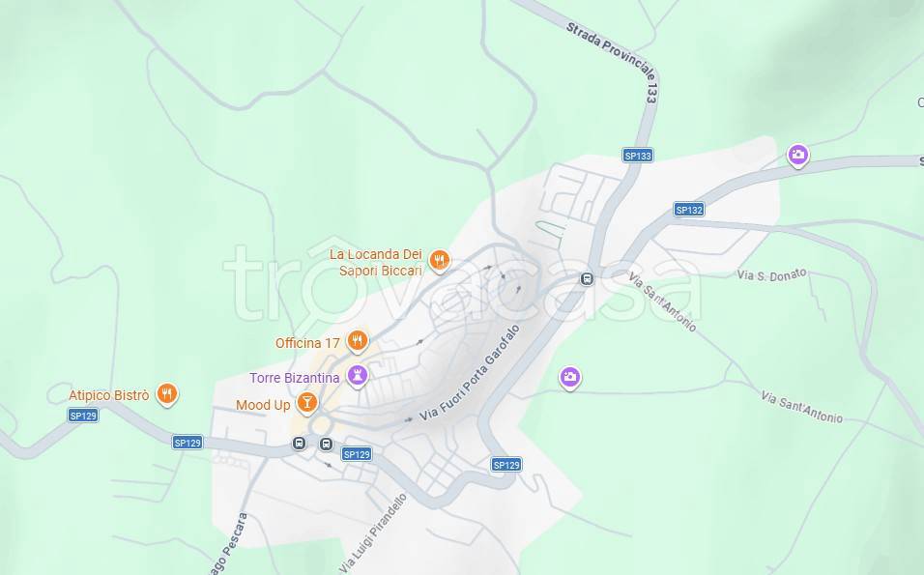
Task: Select the left bus stop icon on SP129
Action: 300,443
